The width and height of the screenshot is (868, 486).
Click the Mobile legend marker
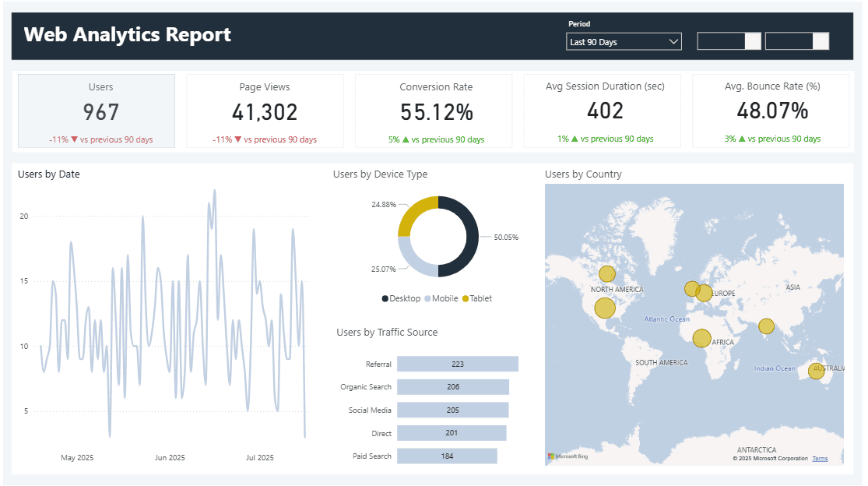(x=427, y=299)
